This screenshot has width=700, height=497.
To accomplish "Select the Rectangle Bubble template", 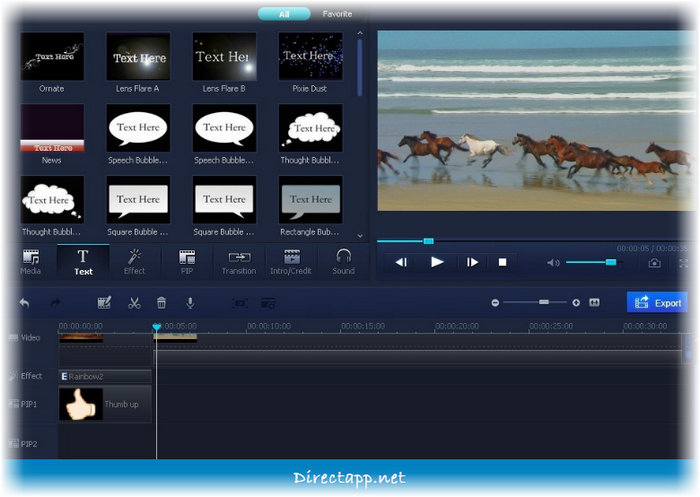I will tap(310, 200).
